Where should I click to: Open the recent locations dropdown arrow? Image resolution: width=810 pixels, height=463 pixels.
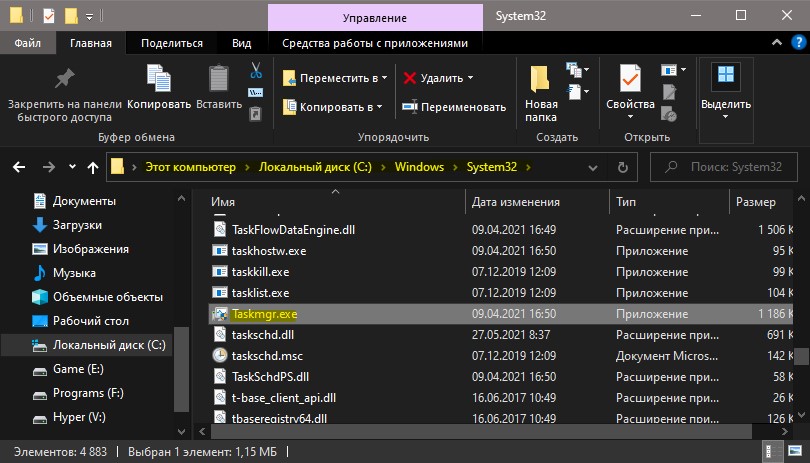(x=72, y=166)
